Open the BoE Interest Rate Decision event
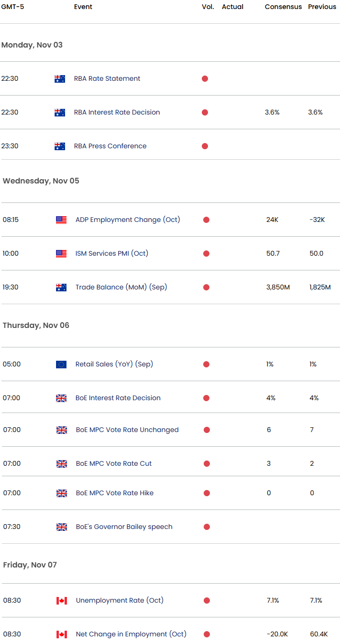The image size is (340, 644). click(x=118, y=398)
